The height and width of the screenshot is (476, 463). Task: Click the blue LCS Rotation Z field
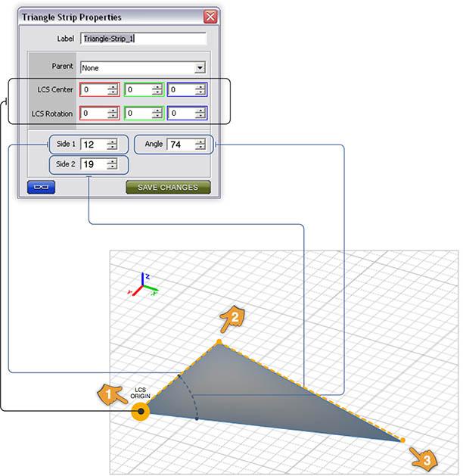187,114
